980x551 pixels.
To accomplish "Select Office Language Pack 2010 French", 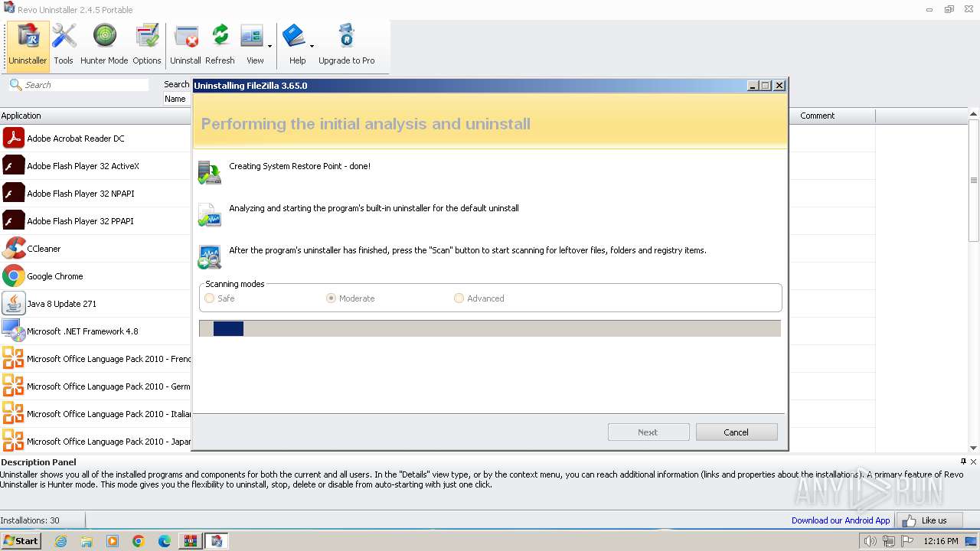I will click(x=96, y=359).
